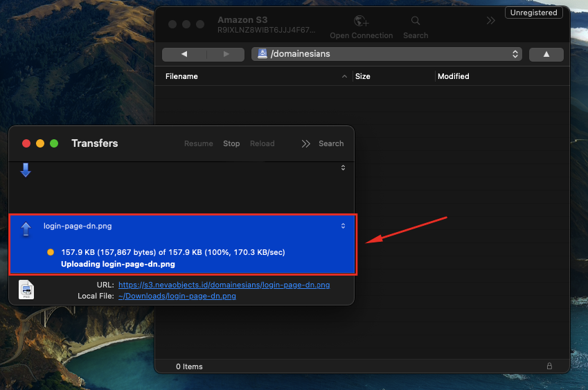
Task: Sort by Modified column header
Action: (x=454, y=76)
